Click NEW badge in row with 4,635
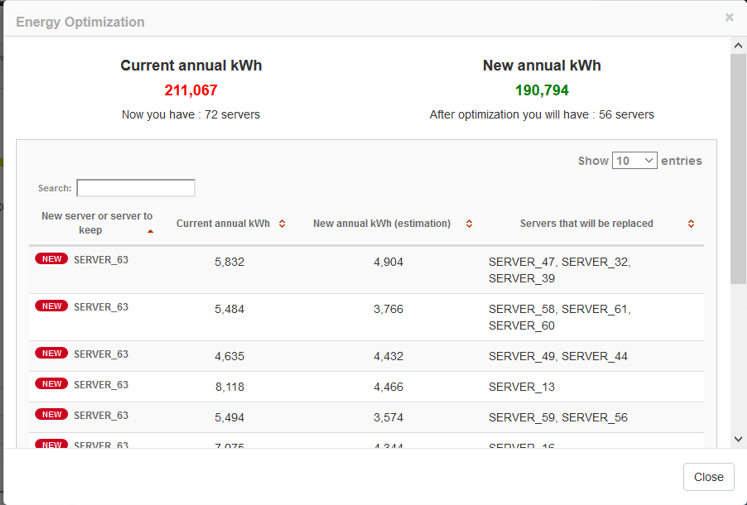The image size is (747, 505). pyautogui.click(x=51, y=353)
